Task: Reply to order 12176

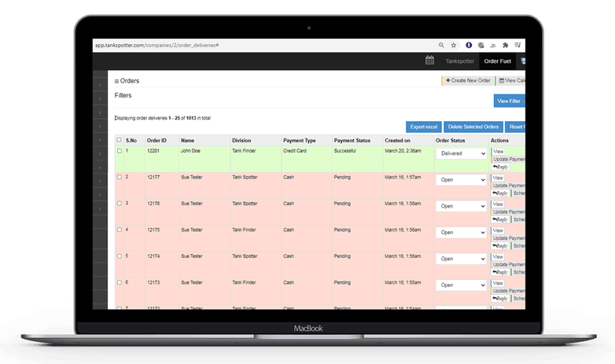Action: pos(500,219)
